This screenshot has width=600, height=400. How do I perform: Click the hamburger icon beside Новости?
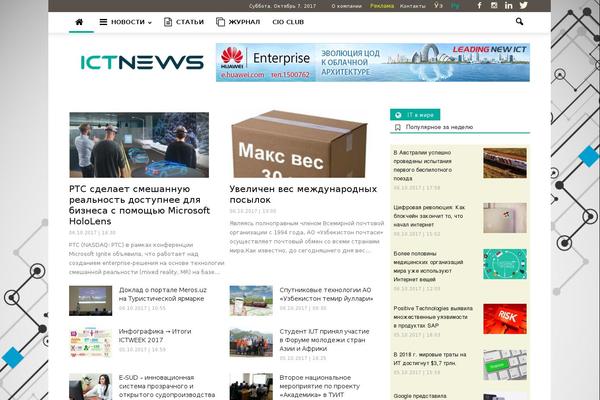pos(103,22)
